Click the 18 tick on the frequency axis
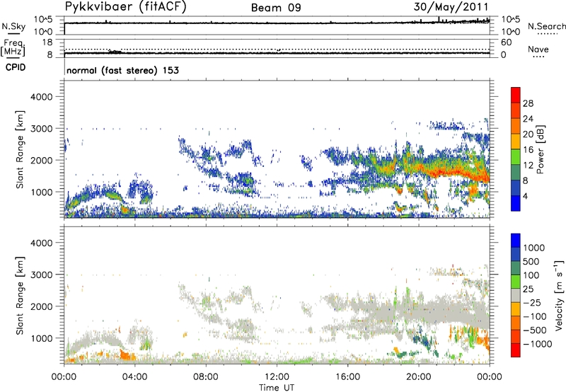This screenshot has width=566, height=392. 47,42
